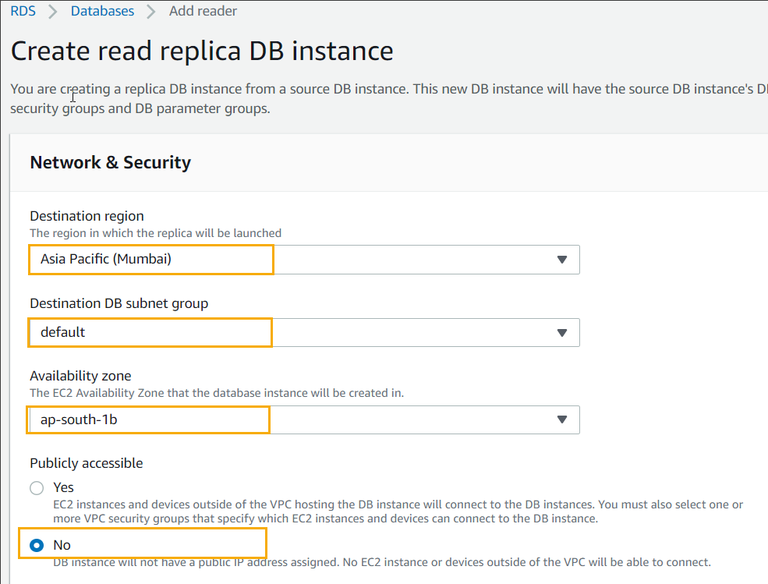
Task: Select No for Publicly accessible
Action: click(37, 545)
